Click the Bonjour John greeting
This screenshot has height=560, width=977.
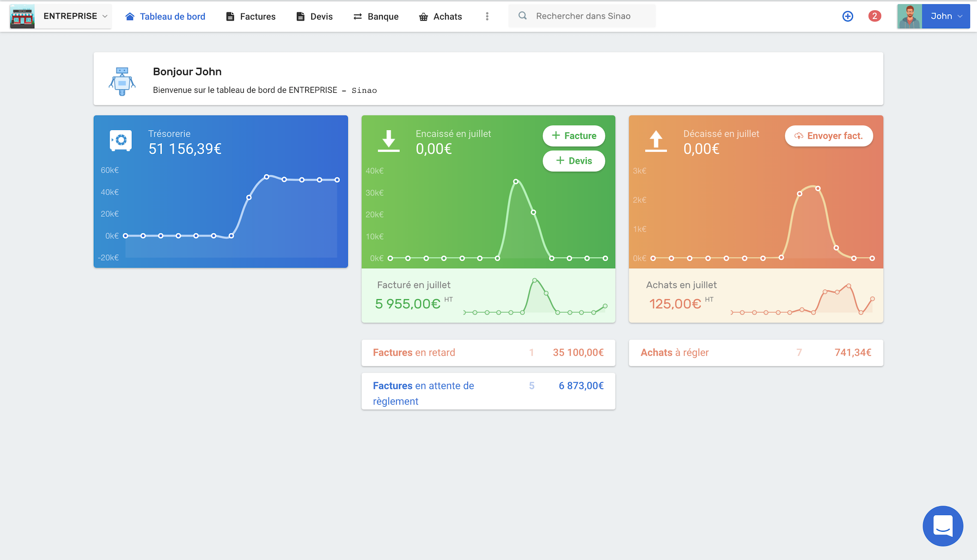pyautogui.click(x=187, y=72)
